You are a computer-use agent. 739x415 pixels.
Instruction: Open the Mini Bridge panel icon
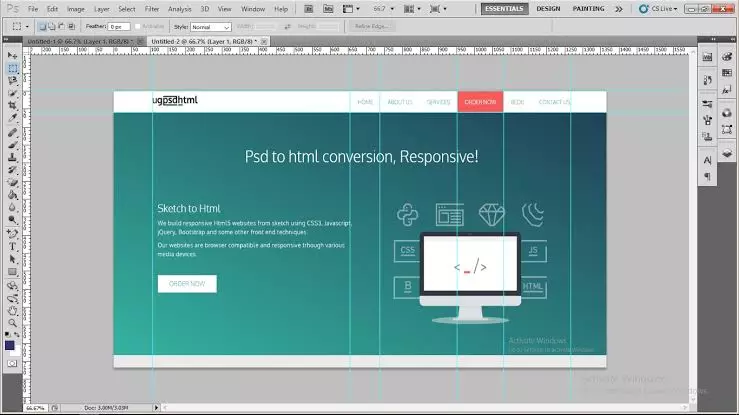click(707, 57)
